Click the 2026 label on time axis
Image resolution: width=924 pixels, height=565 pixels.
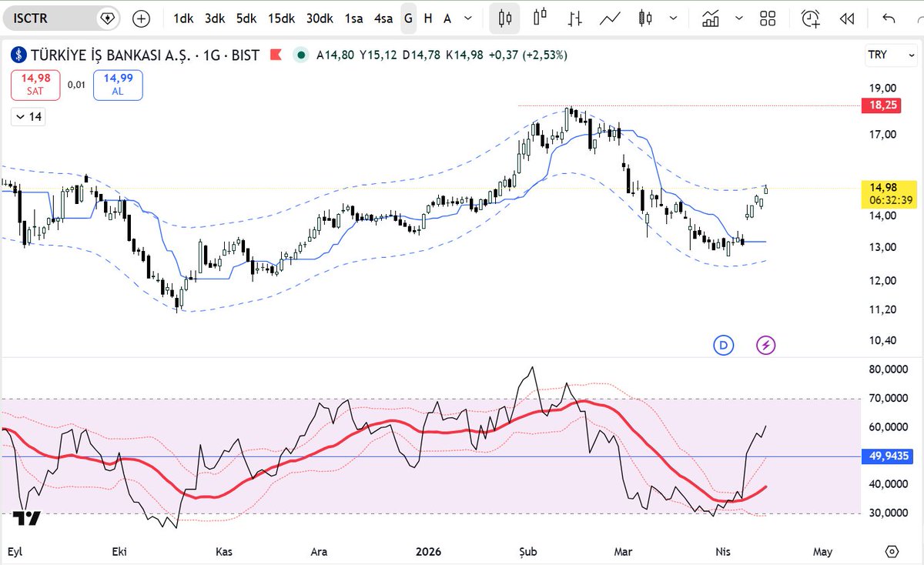(428, 552)
